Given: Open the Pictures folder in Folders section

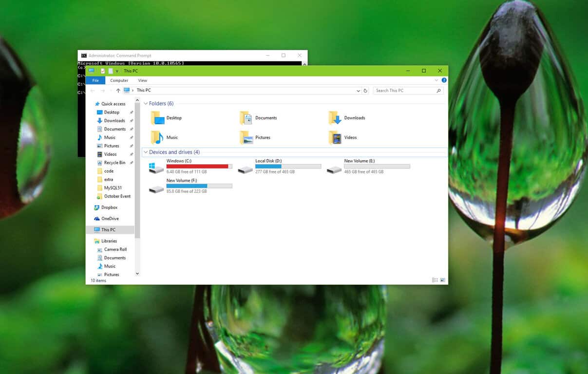Looking at the screenshot, I should tap(247, 138).
